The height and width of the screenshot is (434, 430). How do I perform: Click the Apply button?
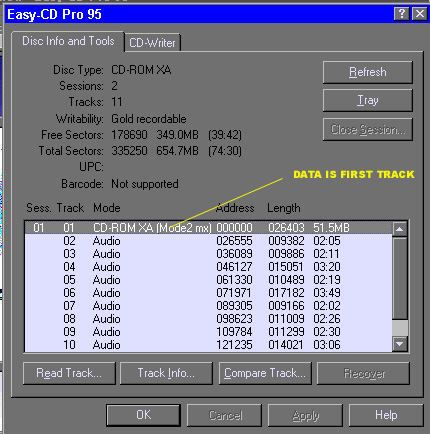(x=305, y=415)
